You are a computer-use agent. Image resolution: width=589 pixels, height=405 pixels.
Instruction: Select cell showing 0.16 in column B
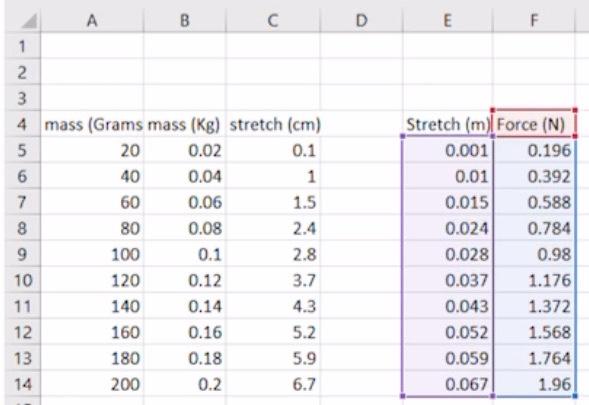point(184,332)
